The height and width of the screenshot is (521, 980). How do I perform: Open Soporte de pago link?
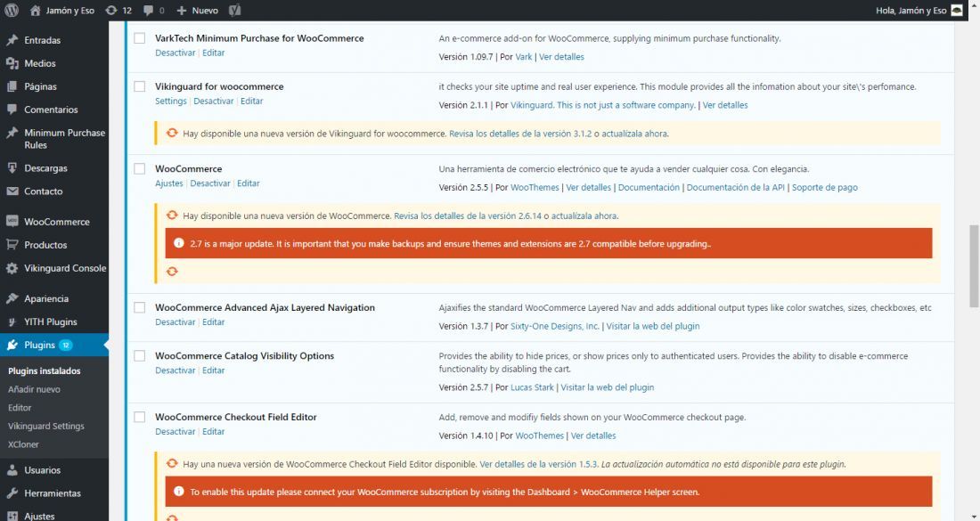(824, 187)
